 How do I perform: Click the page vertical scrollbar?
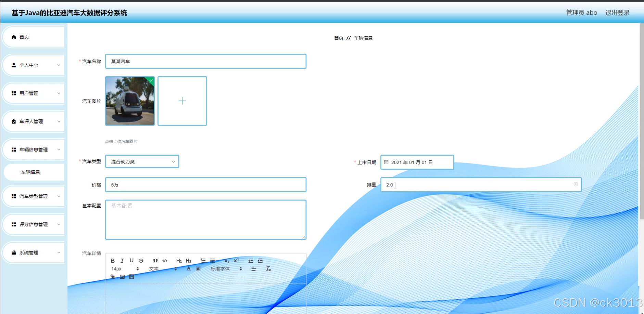[641, 121]
